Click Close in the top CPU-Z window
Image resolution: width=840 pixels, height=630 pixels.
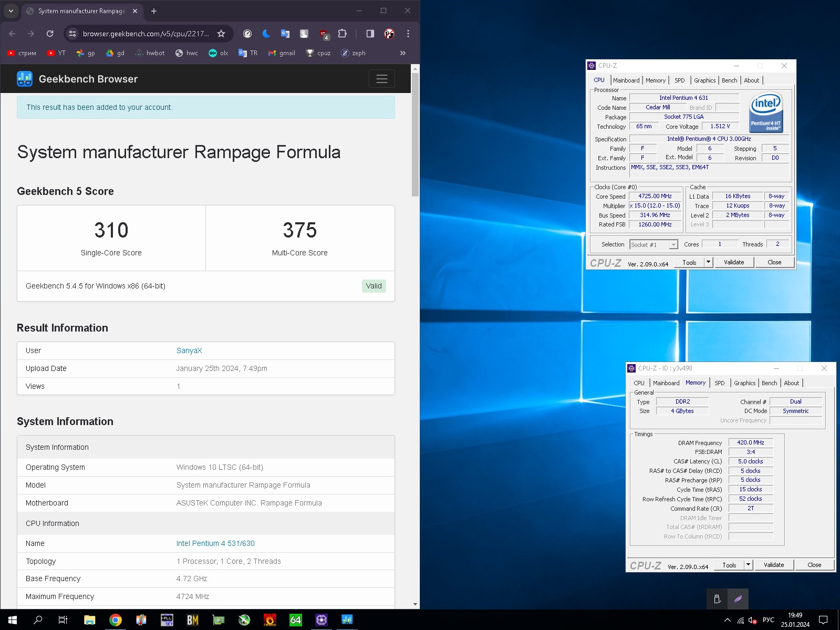tap(774, 262)
